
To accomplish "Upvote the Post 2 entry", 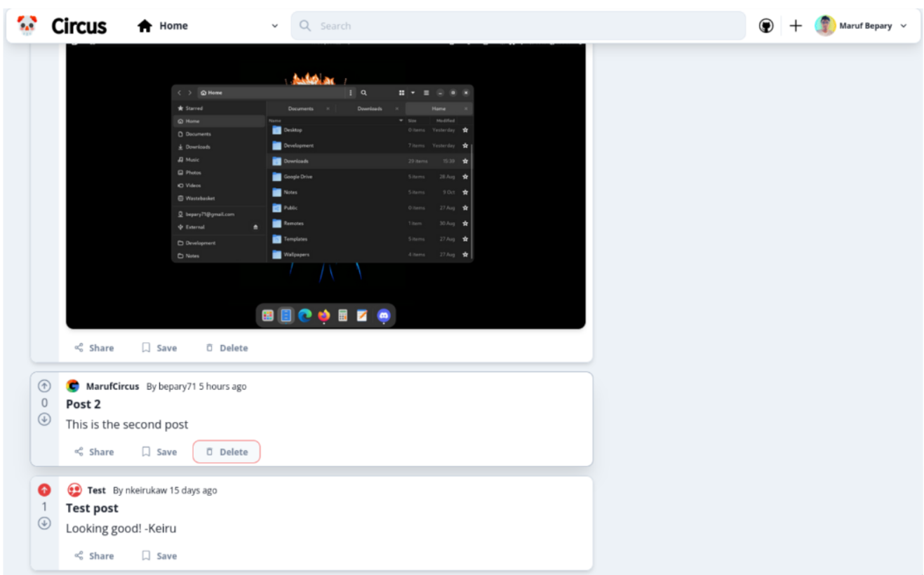I will tap(44, 386).
